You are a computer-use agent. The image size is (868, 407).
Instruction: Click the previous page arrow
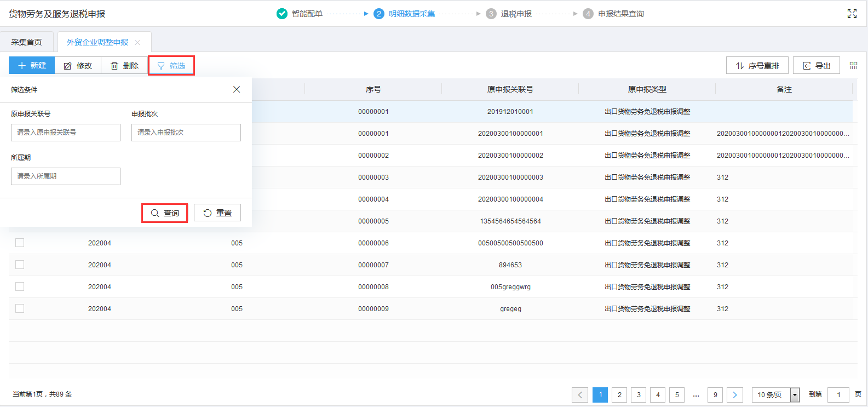click(x=580, y=394)
